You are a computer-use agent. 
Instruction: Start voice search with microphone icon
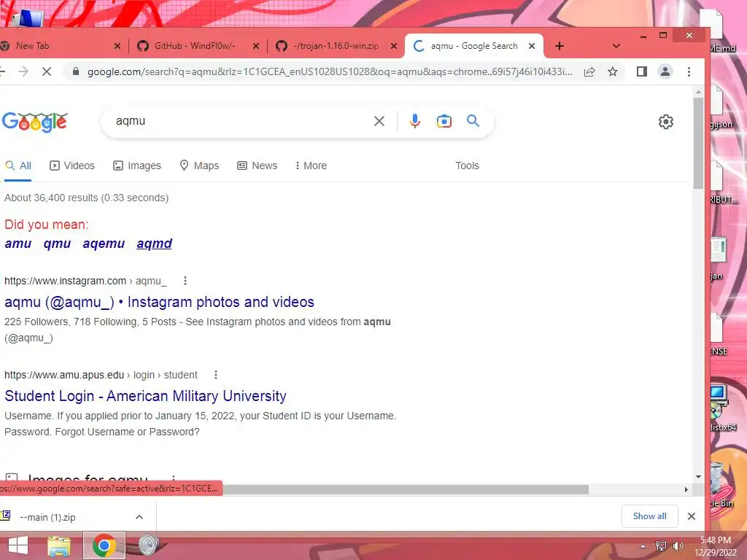coord(415,121)
